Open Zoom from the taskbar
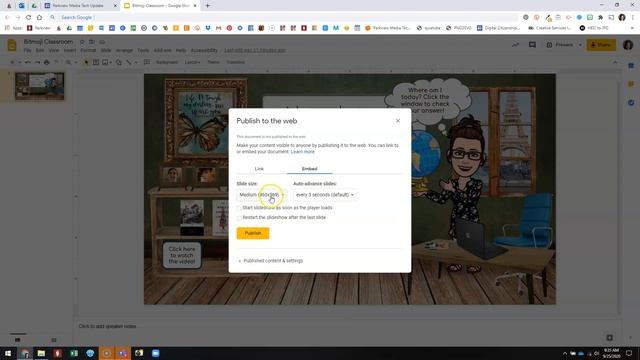Viewport: 640px width, 360px height. coord(156,353)
